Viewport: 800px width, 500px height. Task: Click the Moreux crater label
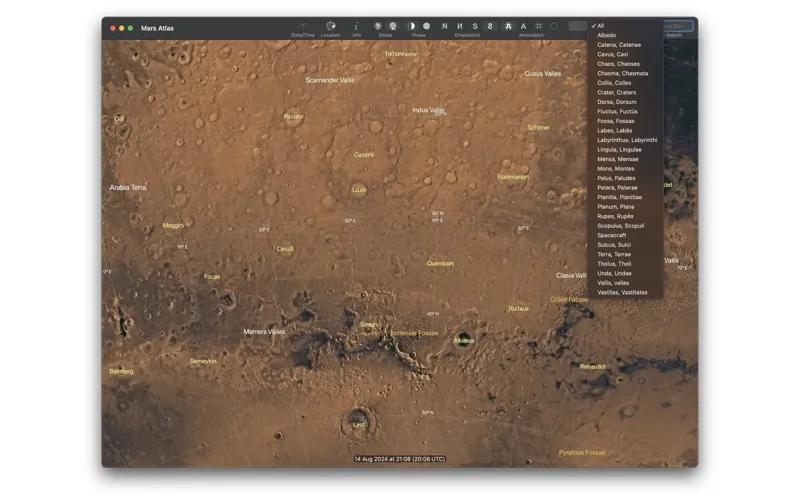[x=464, y=341]
